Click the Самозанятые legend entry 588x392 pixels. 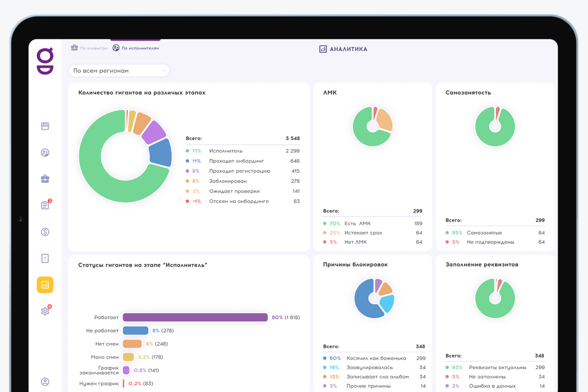coord(495,233)
